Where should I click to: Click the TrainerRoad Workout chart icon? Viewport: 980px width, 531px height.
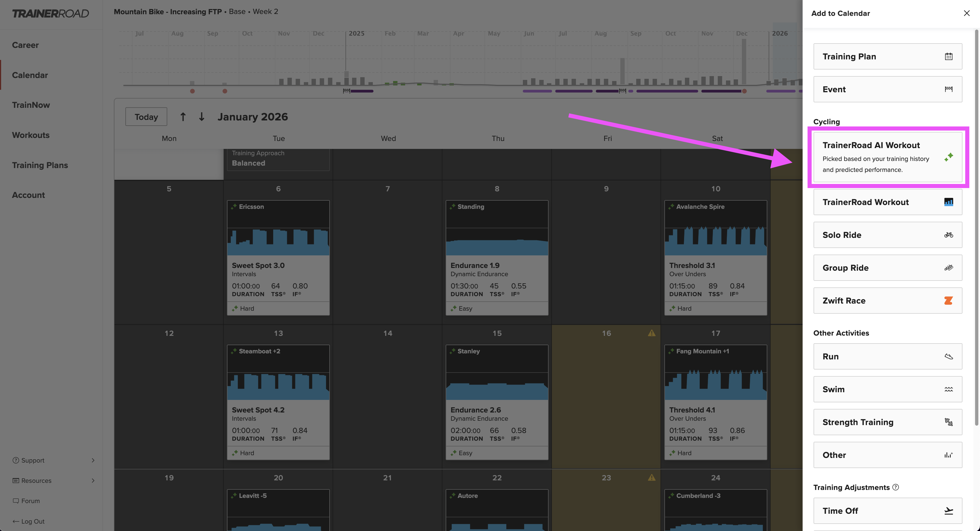949,202
